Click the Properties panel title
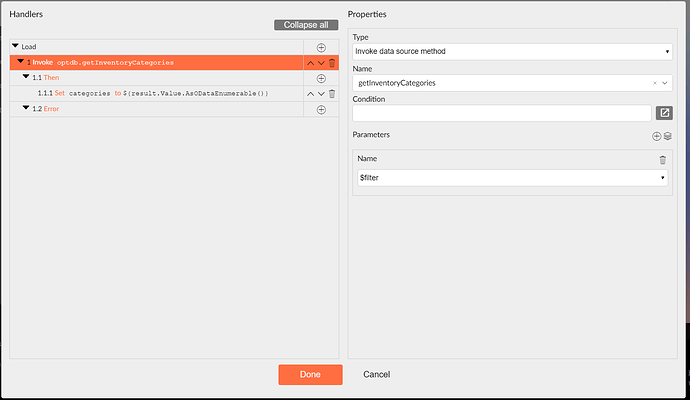690x400 pixels. click(x=367, y=14)
